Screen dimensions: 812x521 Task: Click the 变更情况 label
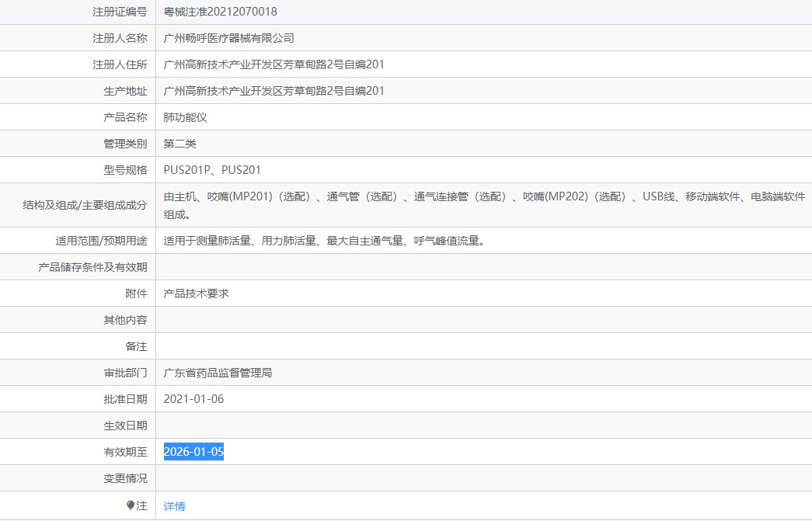125,478
